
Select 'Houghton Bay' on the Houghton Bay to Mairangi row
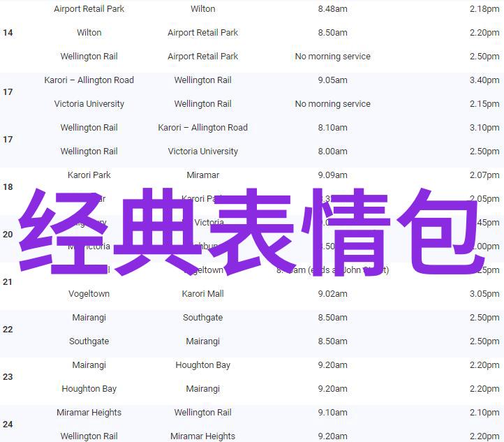tap(89, 389)
